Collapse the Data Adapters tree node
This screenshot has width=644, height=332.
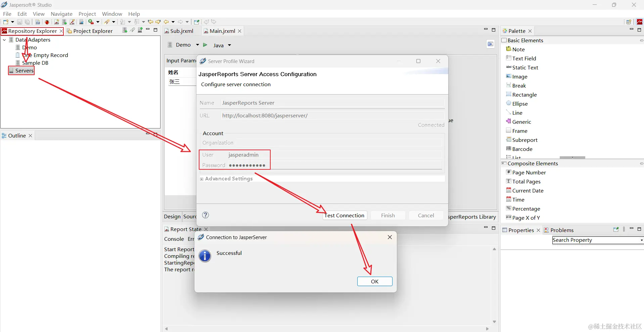4,40
